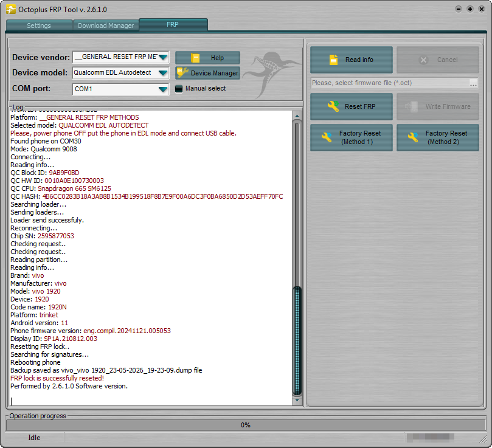492x448 pixels.
Task: Click the 'Backup saved as' dump file line
Action: (x=106, y=370)
